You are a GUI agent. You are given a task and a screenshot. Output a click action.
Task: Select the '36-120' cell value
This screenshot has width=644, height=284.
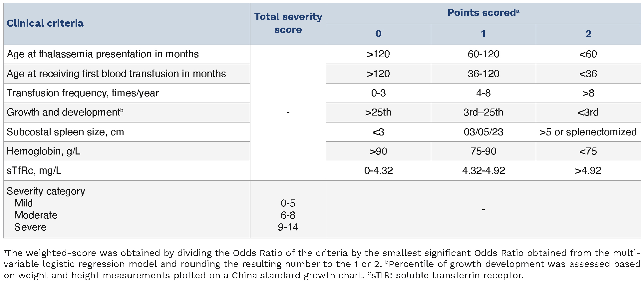tap(483, 74)
